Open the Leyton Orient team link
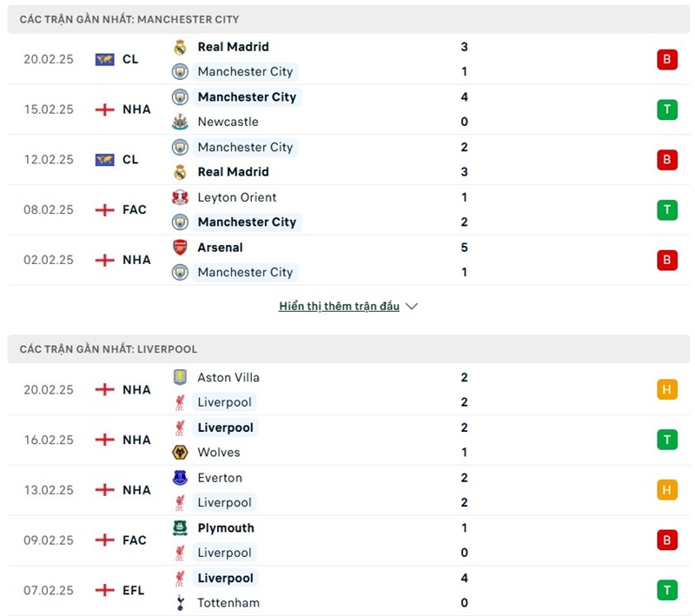This screenshot has width=695, height=616. tap(236, 197)
